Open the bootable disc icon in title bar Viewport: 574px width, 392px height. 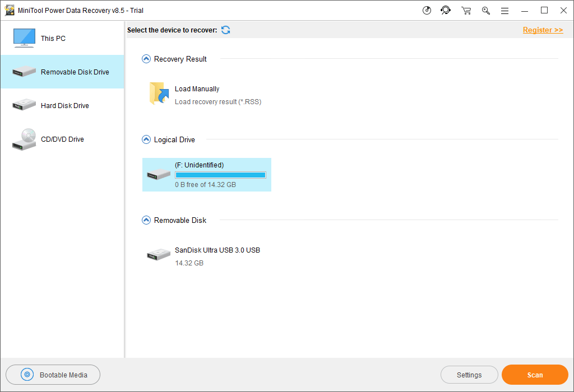[x=427, y=11]
